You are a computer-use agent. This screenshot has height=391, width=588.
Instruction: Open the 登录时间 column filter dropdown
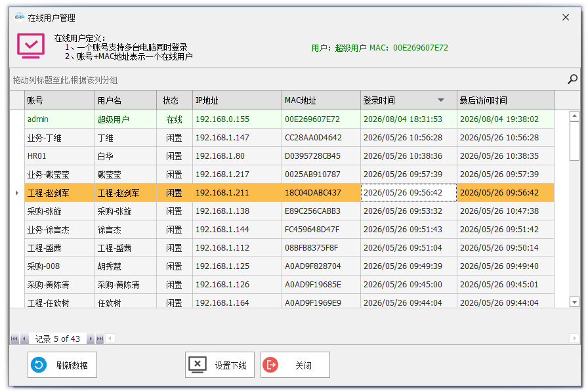[441, 100]
